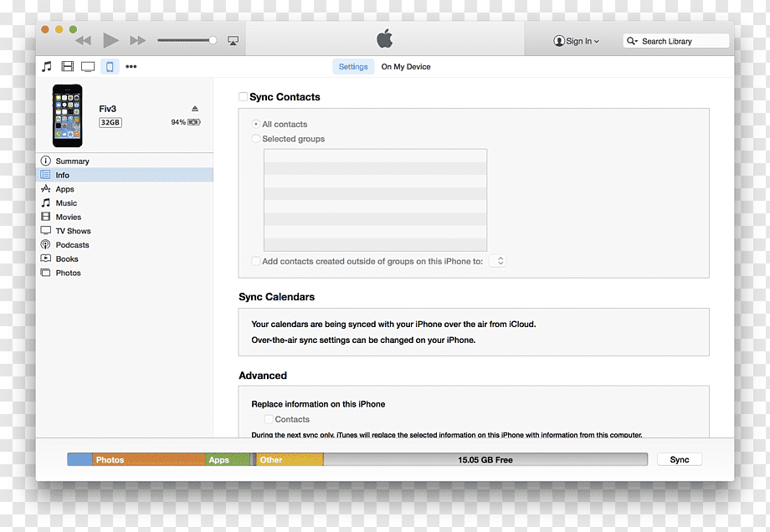Switch to the On My Device tab
The image size is (770, 532).
pos(406,67)
